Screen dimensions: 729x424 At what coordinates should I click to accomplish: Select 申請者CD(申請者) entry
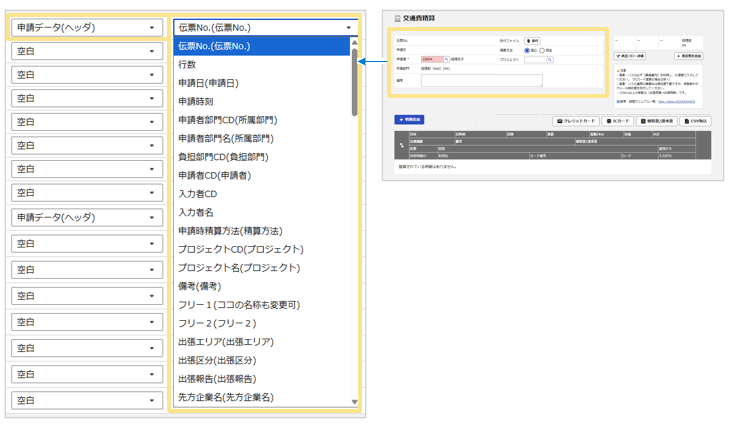point(262,175)
